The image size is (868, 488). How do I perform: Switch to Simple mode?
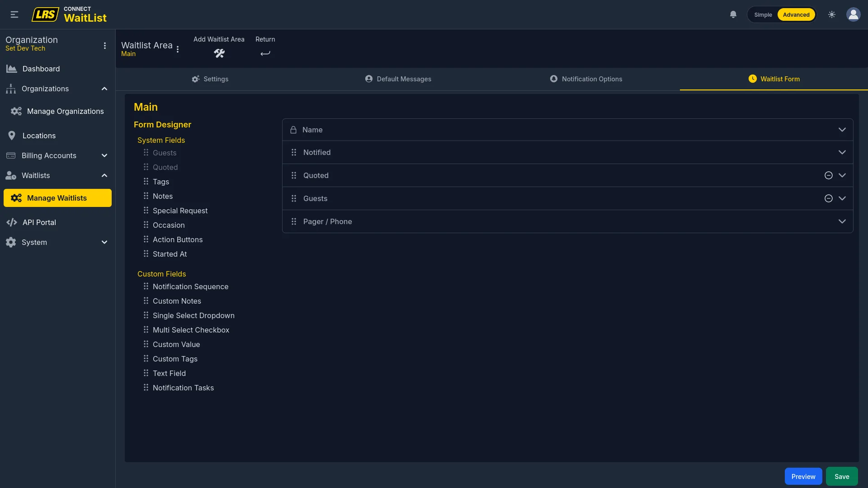pyautogui.click(x=763, y=14)
